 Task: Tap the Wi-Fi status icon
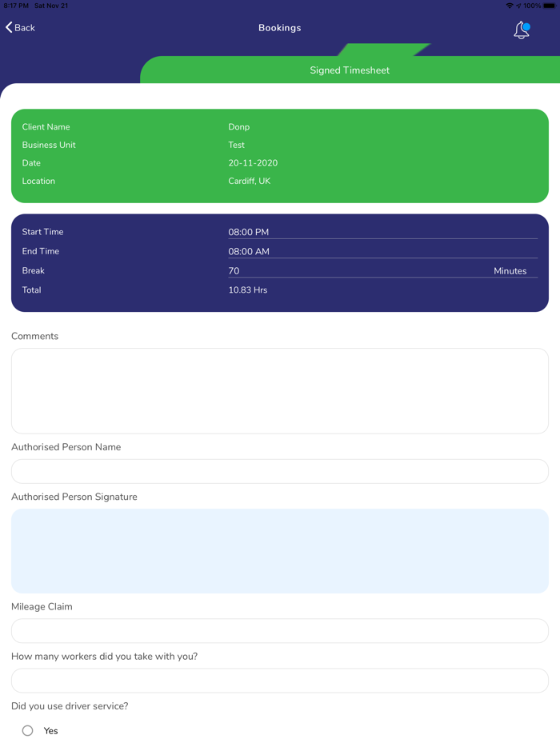tap(509, 6)
